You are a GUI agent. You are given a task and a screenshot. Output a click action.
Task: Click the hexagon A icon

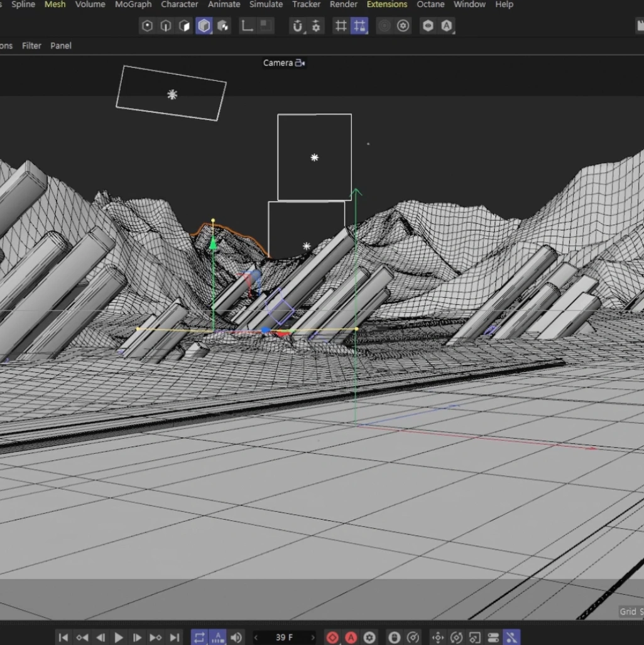447,26
